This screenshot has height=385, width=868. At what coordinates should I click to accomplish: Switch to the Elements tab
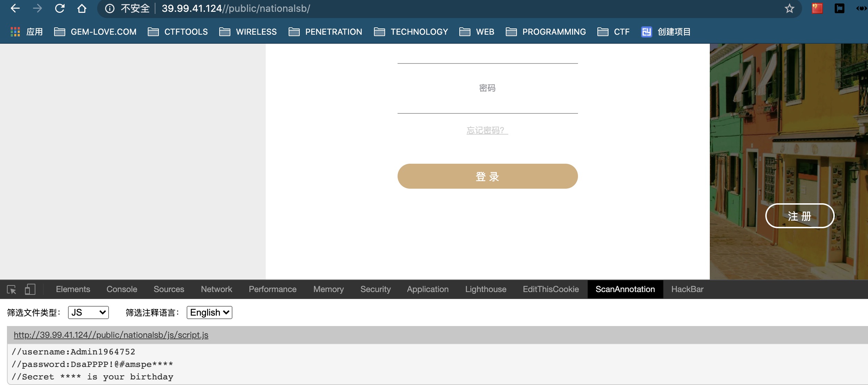(73, 289)
